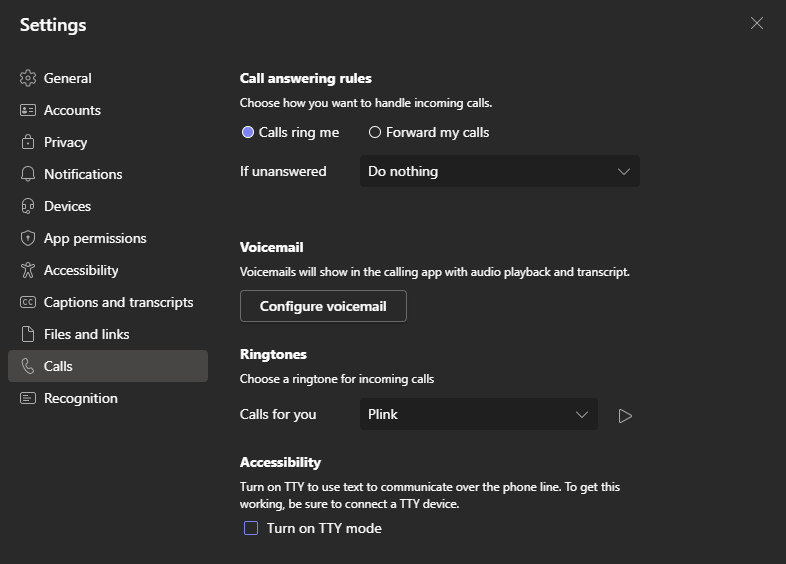Open the Recognition settings section

(x=108, y=398)
